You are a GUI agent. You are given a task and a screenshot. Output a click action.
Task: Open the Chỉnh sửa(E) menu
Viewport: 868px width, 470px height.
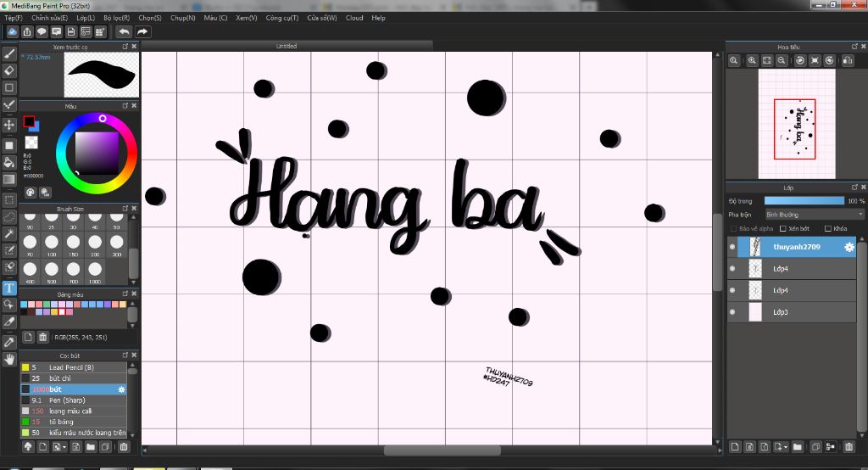click(50, 18)
